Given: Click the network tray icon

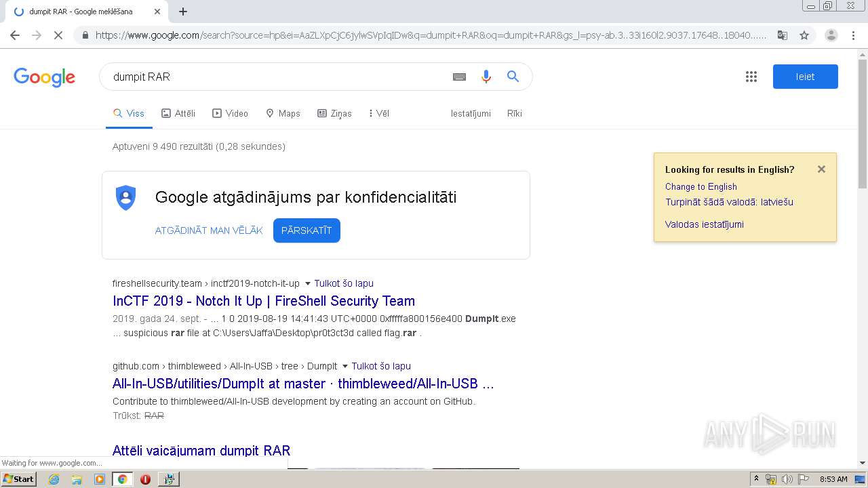Looking at the screenshot, I should pyautogui.click(x=771, y=479).
